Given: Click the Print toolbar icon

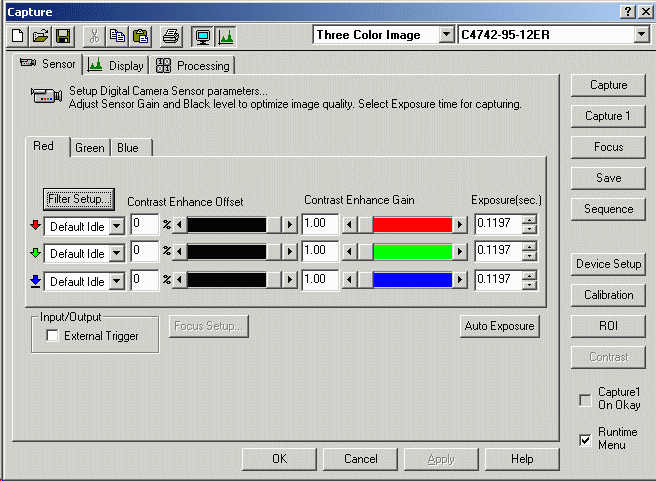Looking at the screenshot, I should click(171, 36).
